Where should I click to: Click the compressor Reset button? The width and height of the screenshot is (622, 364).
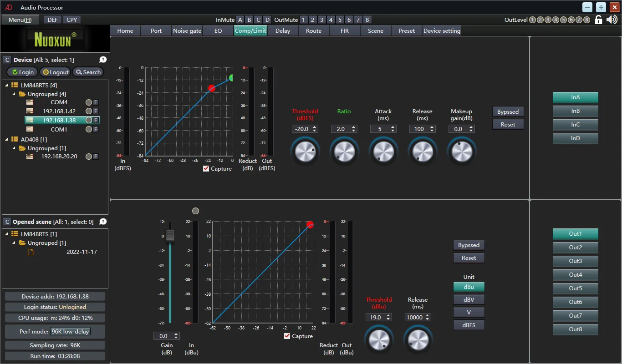coord(508,124)
